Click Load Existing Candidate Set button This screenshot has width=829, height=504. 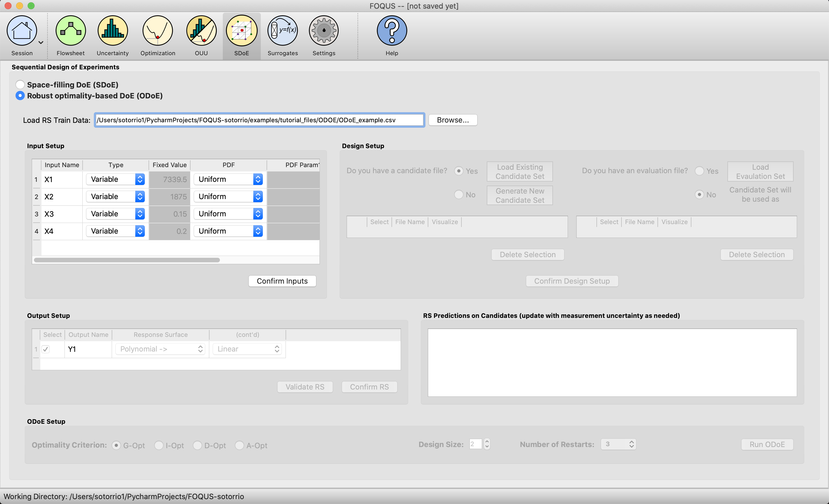coord(520,171)
